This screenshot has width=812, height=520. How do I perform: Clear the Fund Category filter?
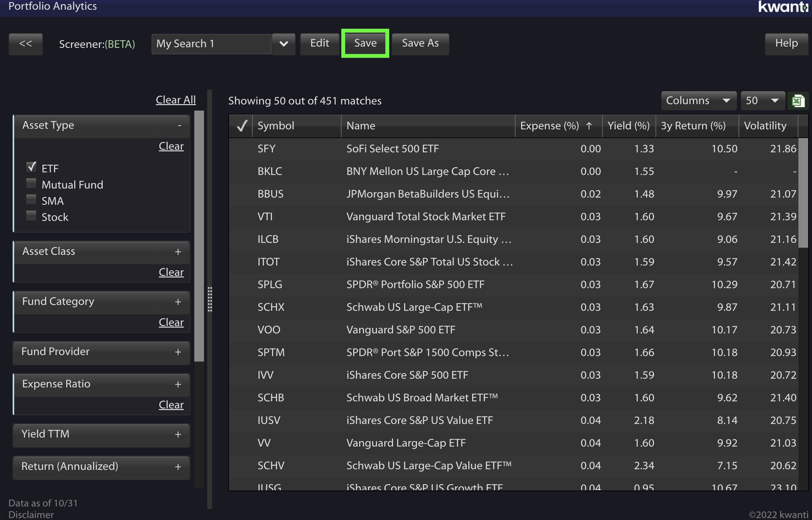[171, 322]
